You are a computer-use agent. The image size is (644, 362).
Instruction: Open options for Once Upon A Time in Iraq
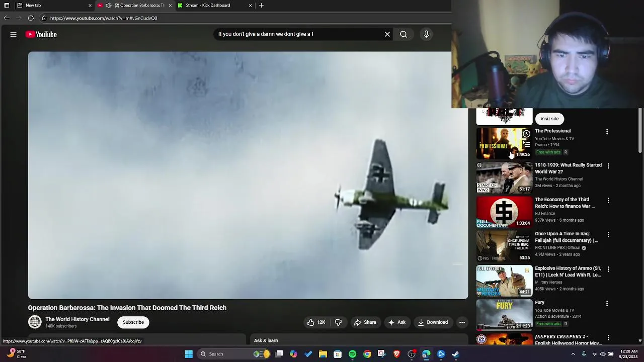[x=608, y=235]
